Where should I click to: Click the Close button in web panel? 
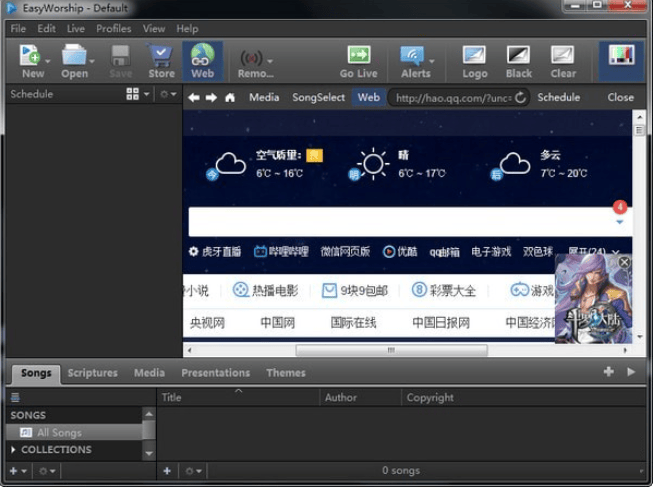pyautogui.click(x=620, y=98)
